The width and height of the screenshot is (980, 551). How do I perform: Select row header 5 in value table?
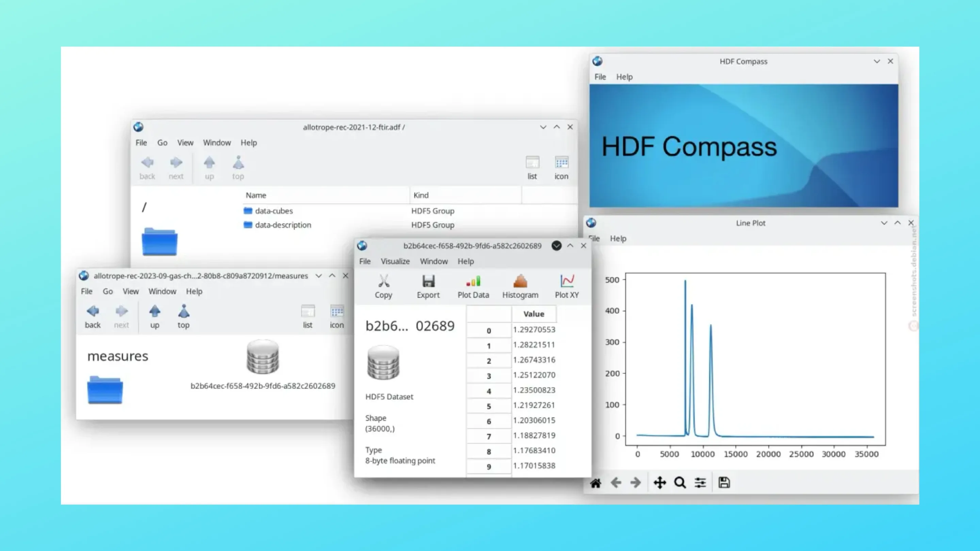[489, 406]
